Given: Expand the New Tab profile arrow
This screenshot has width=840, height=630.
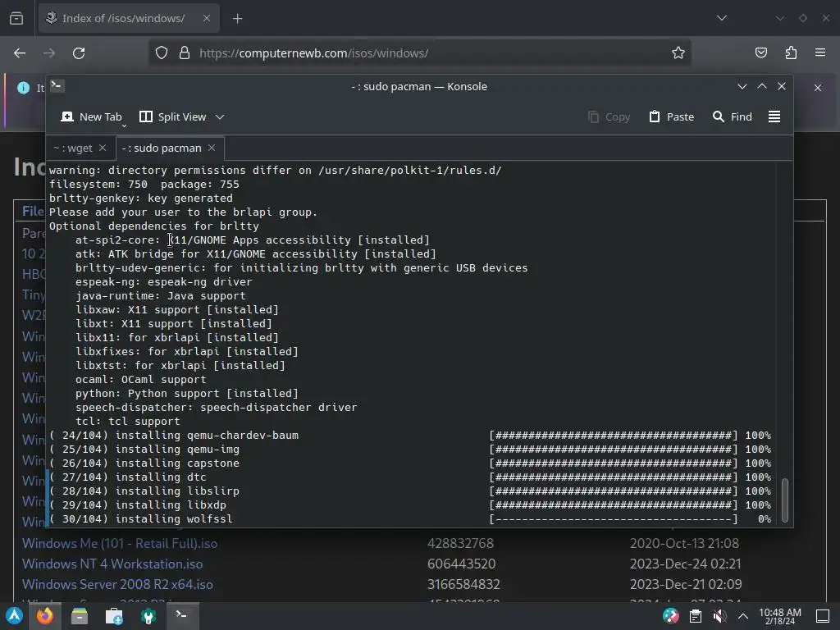Looking at the screenshot, I should point(125,126).
